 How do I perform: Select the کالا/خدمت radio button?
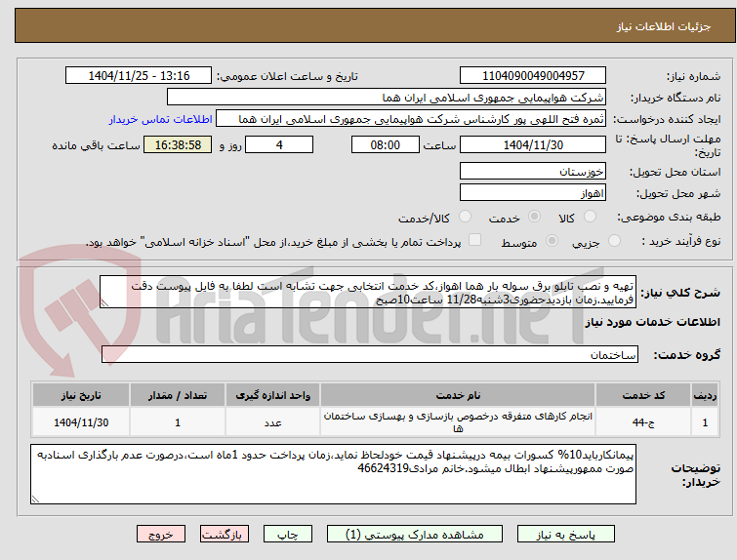pyautogui.click(x=465, y=217)
